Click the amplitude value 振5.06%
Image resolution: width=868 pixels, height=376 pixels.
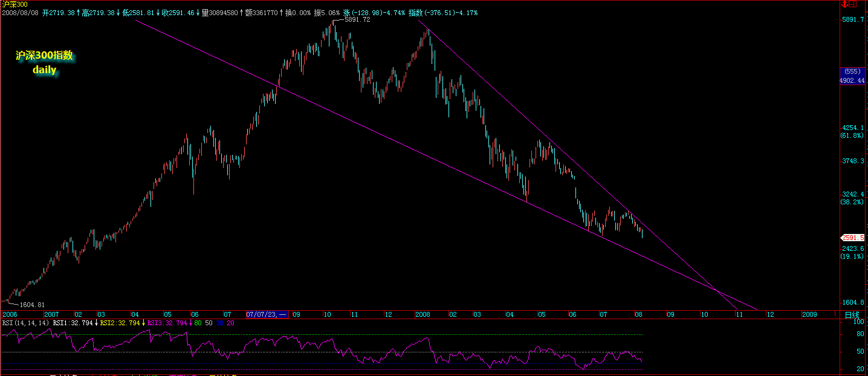[x=327, y=12]
